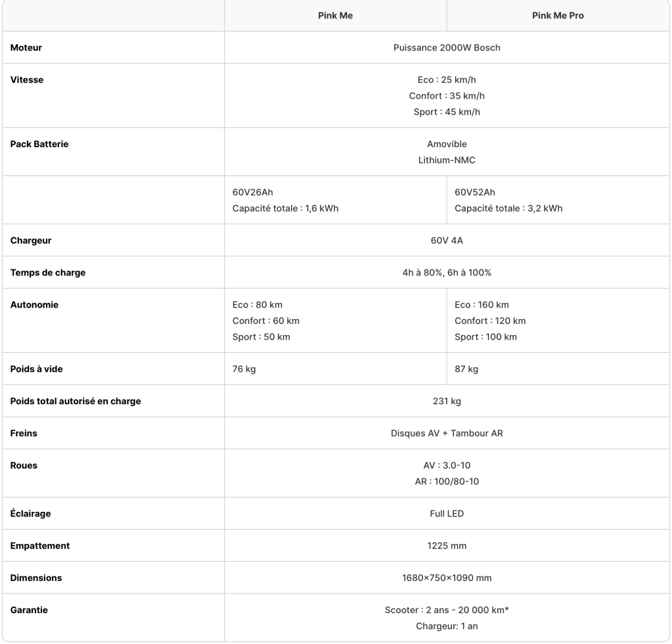Click the Eco : 160 km range value
This screenshot has width=672, height=644.
coord(482,304)
